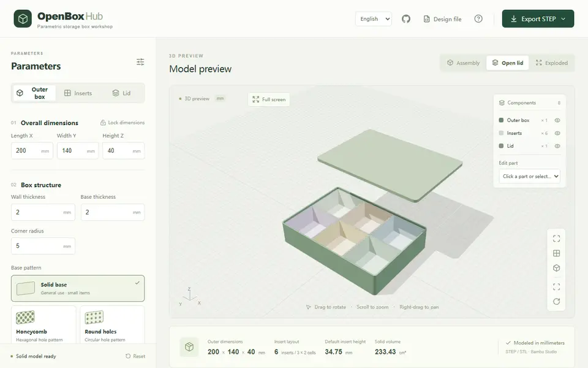Screen dimensions: 588x368
Task: Click the Width Y input field
Action: 78,151
